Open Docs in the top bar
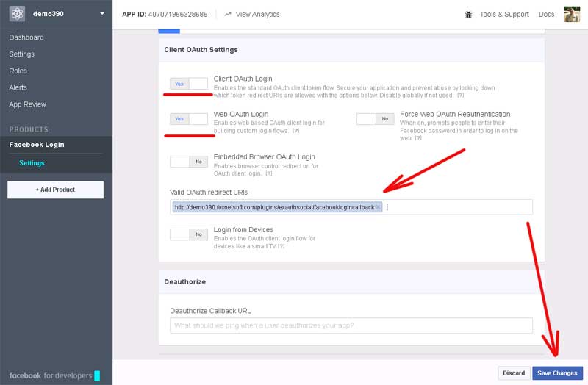588x385 pixels. pos(546,14)
